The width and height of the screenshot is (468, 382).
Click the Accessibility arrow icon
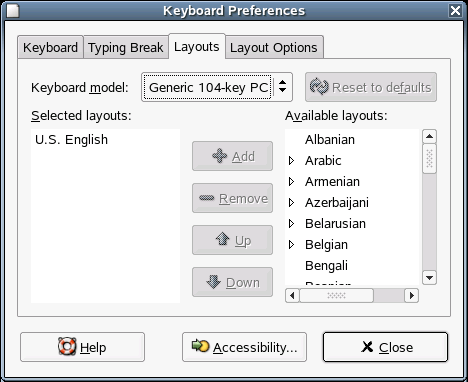point(200,346)
